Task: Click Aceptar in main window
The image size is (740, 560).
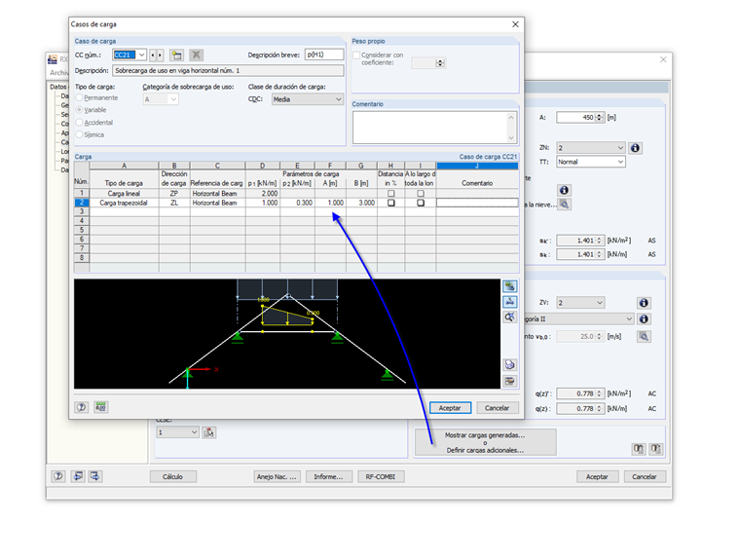Action: coord(597,476)
